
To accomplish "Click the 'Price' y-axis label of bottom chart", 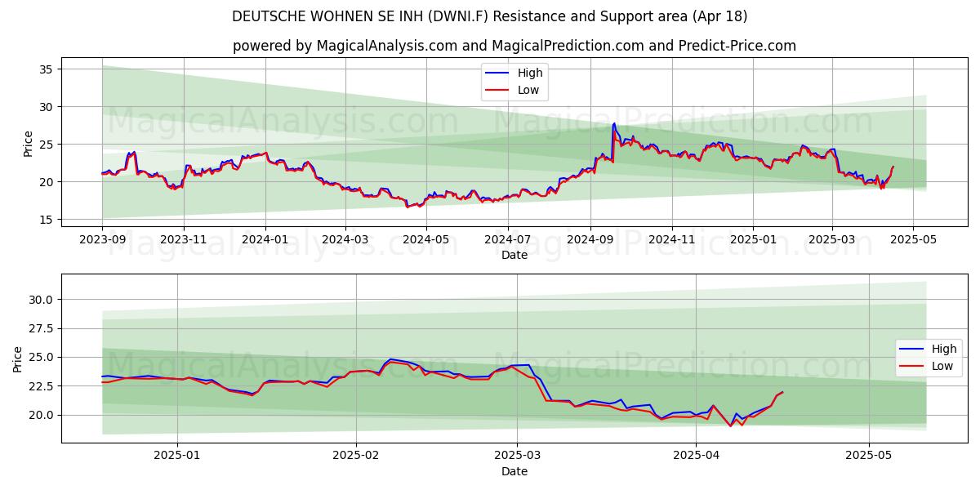I will pos(18,359).
